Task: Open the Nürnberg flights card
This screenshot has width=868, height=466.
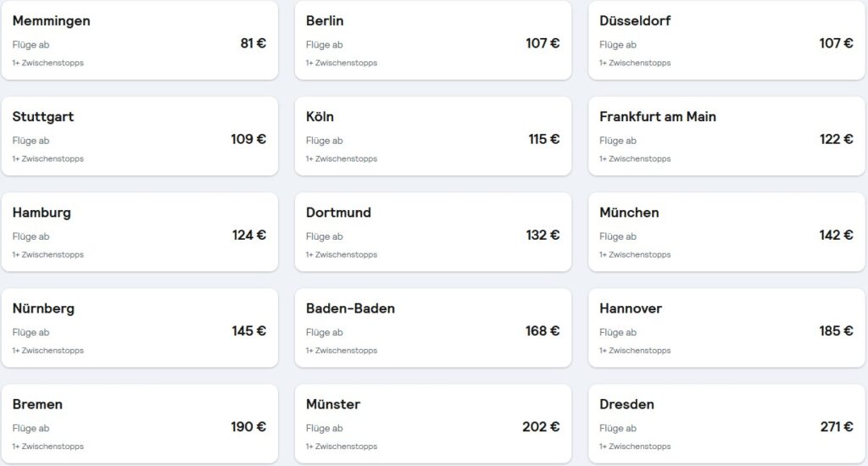Action: tap(139, 328)
